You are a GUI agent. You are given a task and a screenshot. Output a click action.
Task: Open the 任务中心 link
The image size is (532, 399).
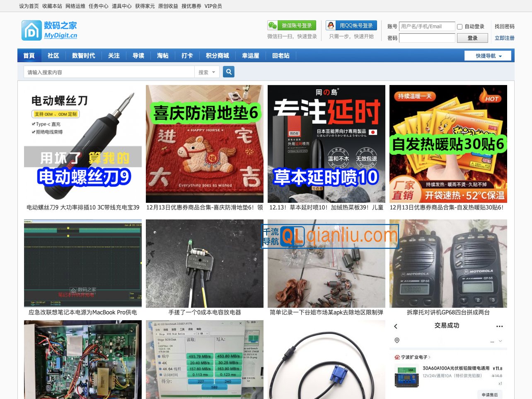[98, 6]
